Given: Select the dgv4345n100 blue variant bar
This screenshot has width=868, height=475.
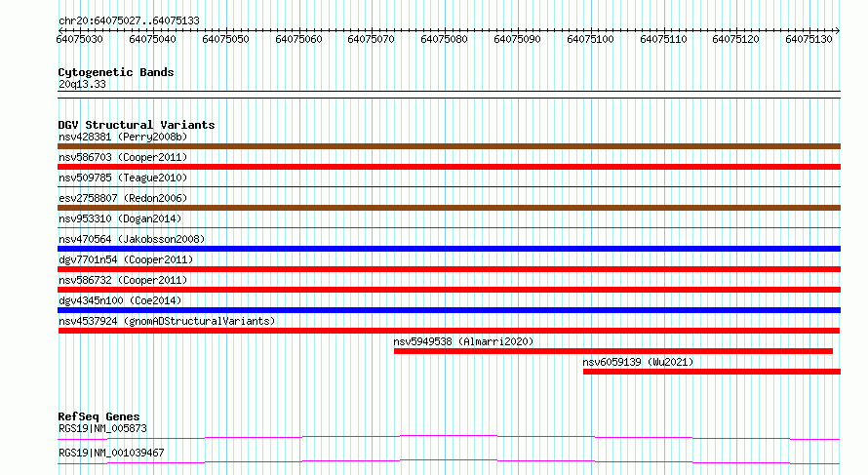Looking at the screenshot, I should 449,310.
